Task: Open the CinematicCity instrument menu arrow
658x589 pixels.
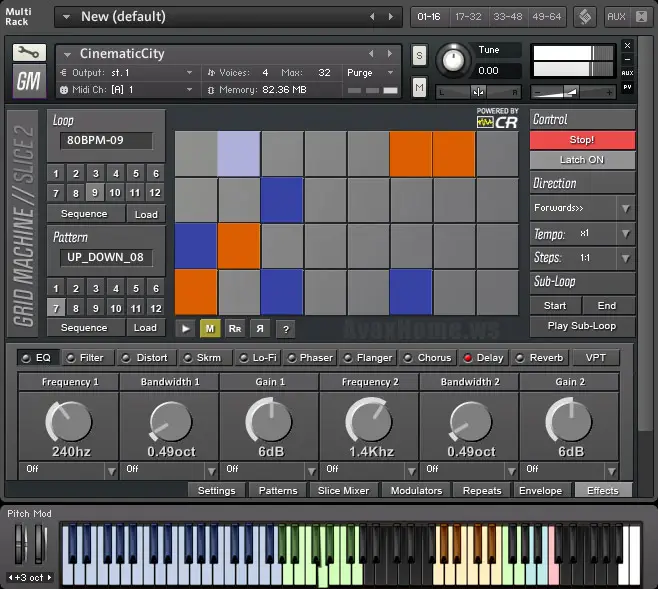Action: [x=67, y=54]
